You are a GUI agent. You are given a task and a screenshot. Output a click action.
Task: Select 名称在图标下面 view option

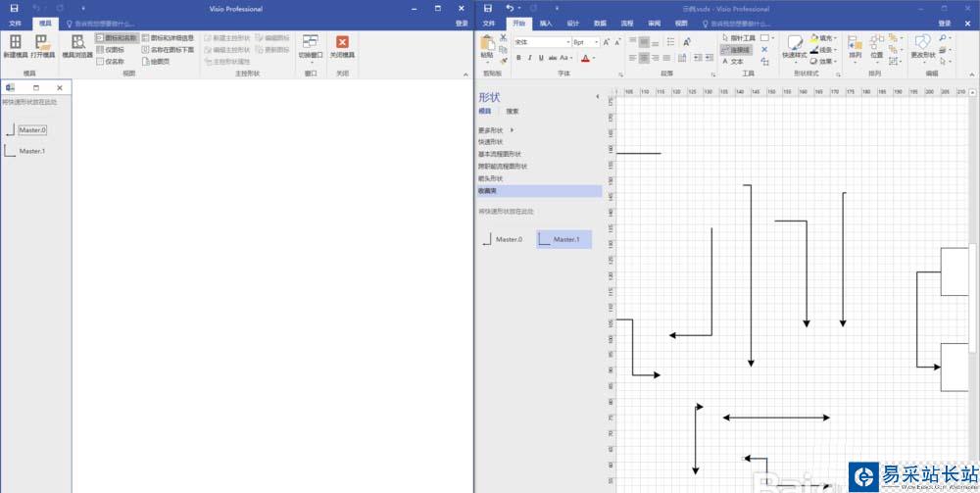168,49
